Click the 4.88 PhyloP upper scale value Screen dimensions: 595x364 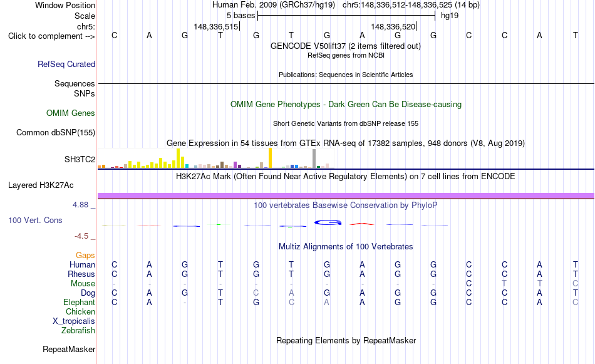tap(80, 205)
